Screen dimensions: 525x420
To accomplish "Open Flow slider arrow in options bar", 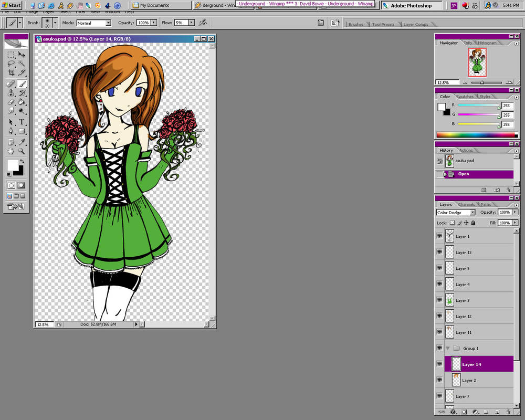I will pyautogui.click(x=191, y=23).
